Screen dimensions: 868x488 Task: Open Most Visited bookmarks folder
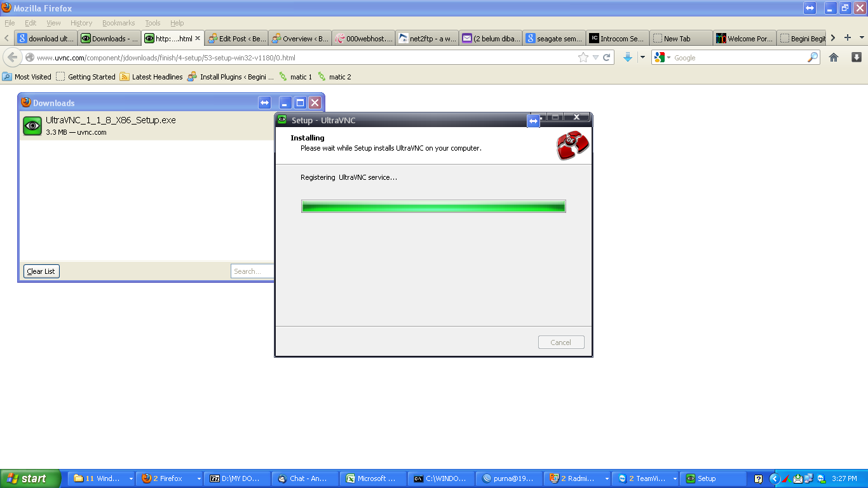(x=27, y=76)
